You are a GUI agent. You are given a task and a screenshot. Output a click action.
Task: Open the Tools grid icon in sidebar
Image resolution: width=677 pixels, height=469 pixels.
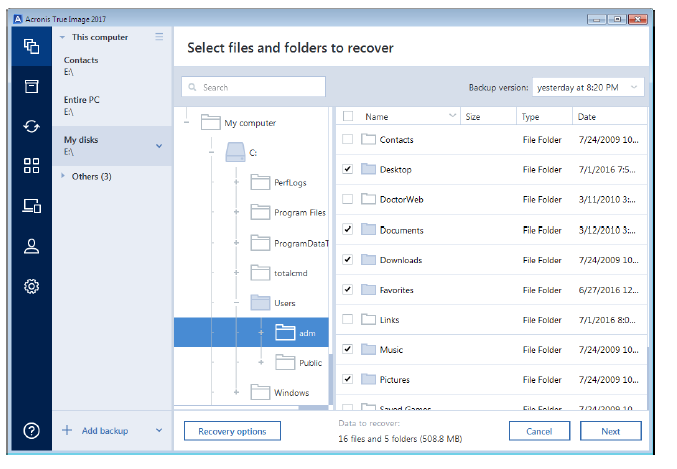click(x=32, y=165)
